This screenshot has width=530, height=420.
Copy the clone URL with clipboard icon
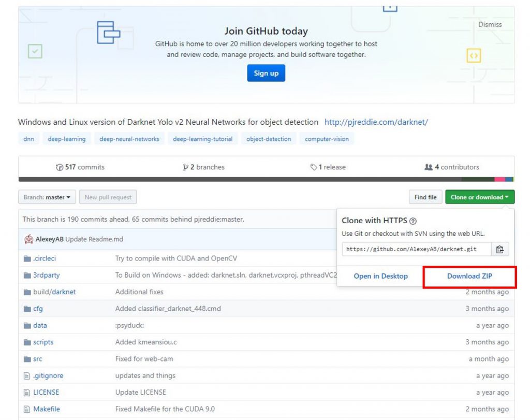[x=499, y=249]
